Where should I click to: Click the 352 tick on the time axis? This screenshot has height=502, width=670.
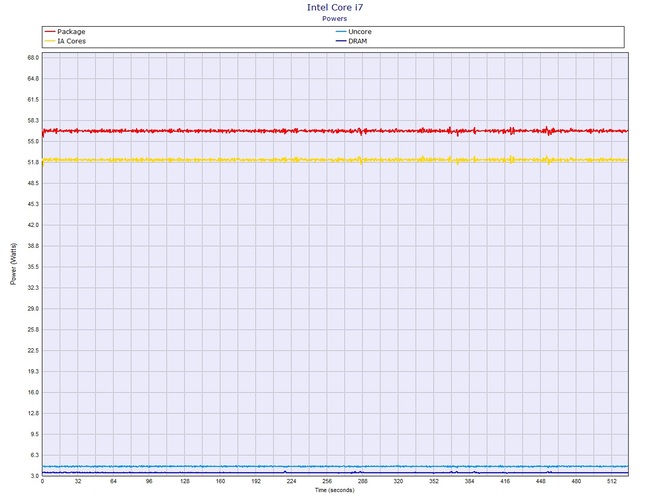434,481
